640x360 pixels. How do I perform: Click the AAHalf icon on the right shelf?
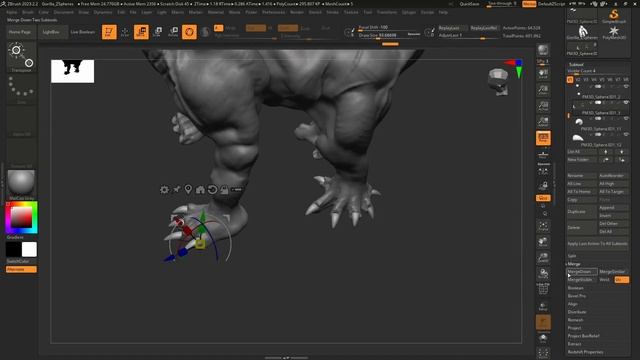click(543, 122)
